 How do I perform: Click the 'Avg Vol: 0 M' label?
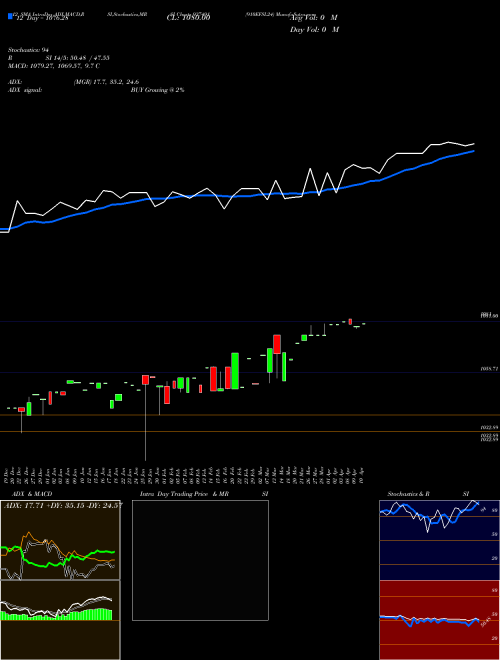pos(314,18)
